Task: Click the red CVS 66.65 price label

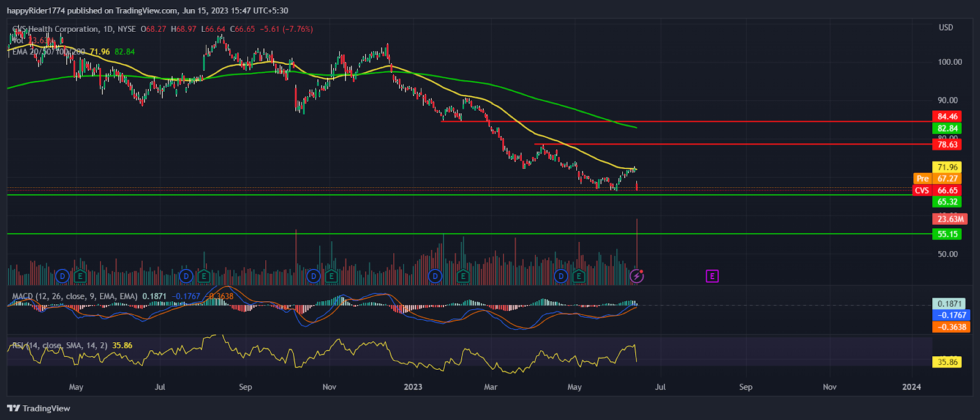Action: click(x=938, y=190)
